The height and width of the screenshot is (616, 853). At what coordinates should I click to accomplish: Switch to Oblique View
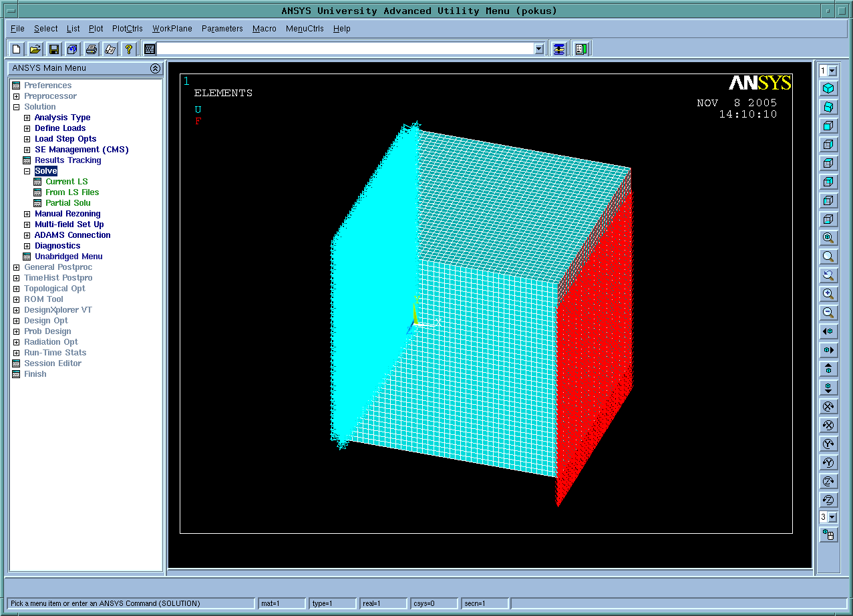828,107
